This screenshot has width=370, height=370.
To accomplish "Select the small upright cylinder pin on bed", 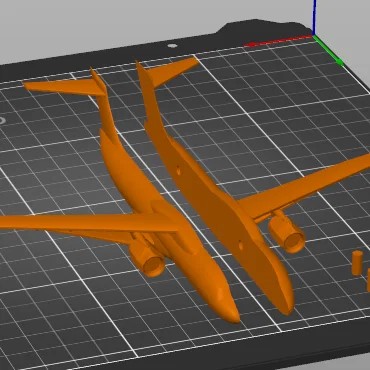I will pyautogui.click(x=357, y=263).
